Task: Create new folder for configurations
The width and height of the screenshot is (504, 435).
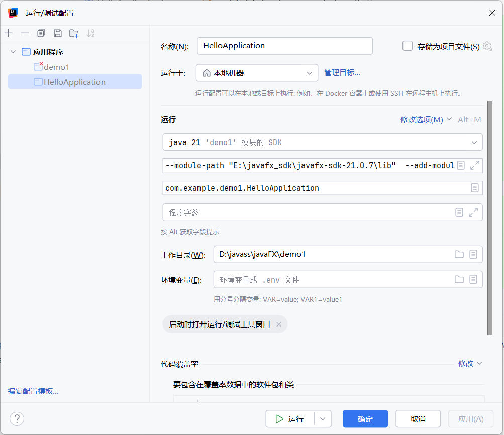Action: [x=74, y=33]
